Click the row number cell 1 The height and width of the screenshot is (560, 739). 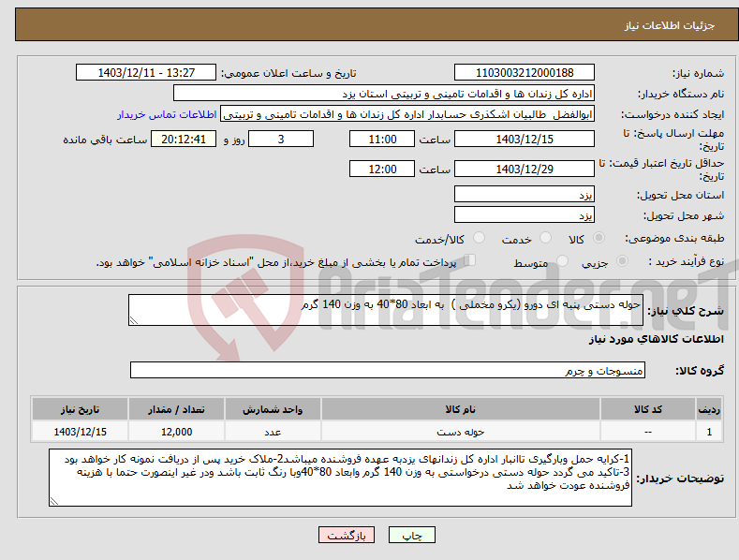click(x=709, y=432)
